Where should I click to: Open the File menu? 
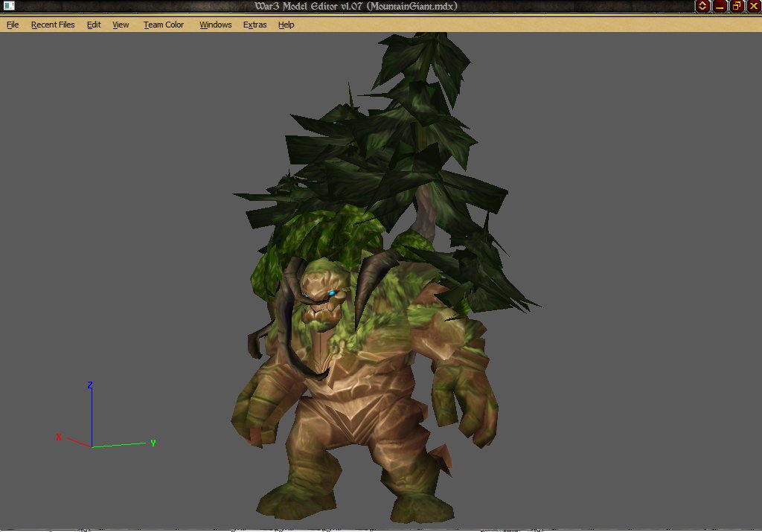[13, 25]
